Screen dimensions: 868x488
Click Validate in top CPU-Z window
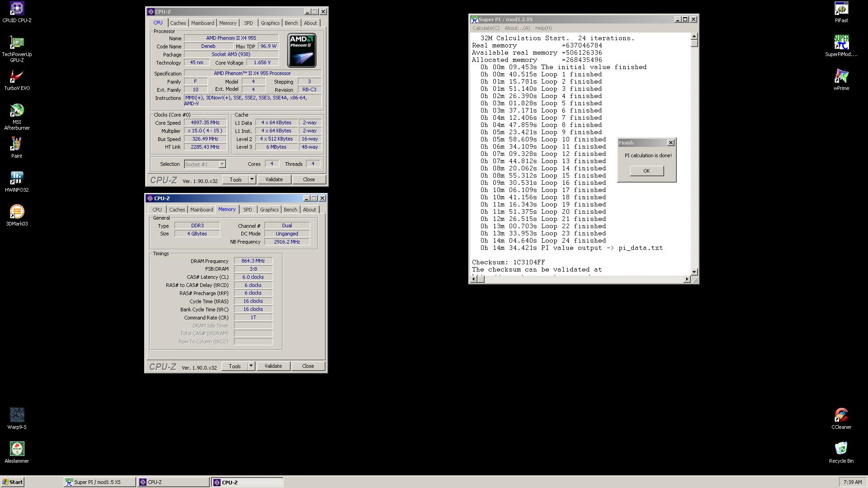pos(274,179)
